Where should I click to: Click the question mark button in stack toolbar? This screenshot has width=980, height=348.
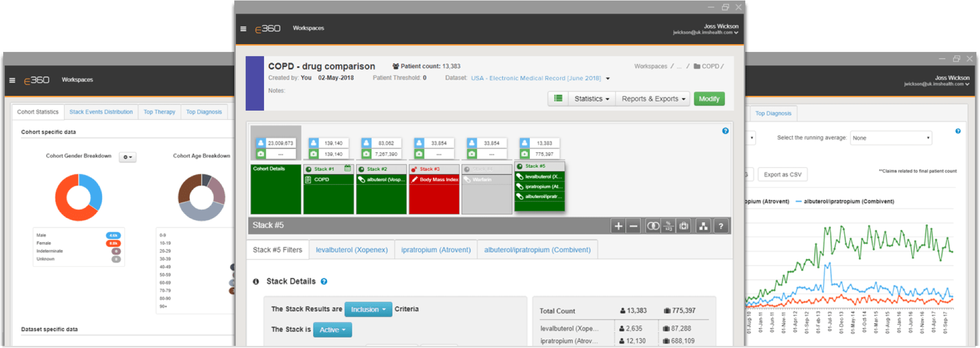click(x=721, y=226)
